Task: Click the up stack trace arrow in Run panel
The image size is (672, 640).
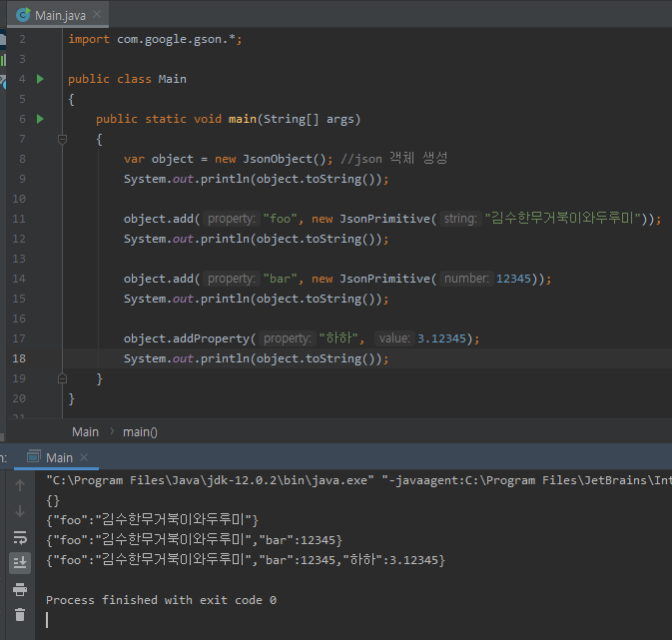Action: 20,485
